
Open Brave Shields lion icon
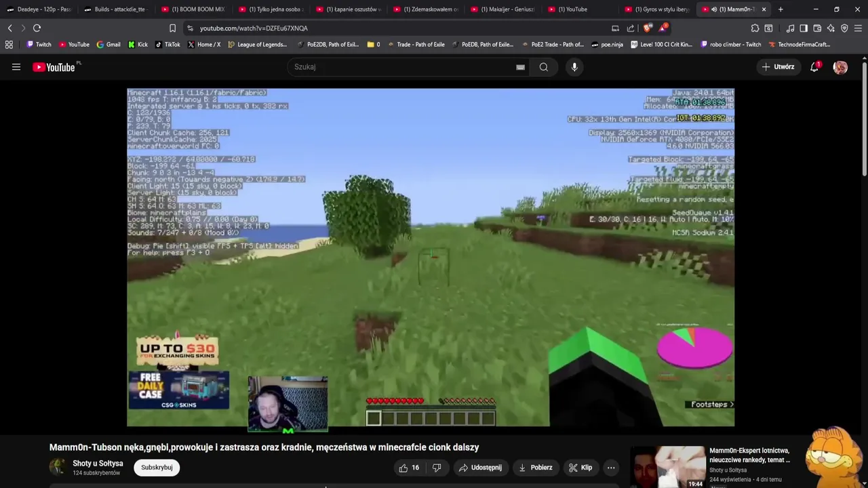pos(647,28)
